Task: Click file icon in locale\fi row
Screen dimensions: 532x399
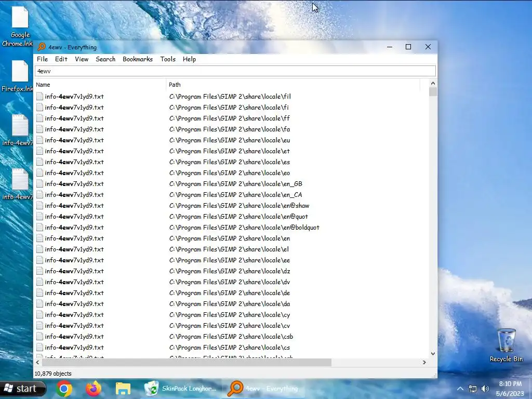Action: pyautogui.click(x=39, y=107)
